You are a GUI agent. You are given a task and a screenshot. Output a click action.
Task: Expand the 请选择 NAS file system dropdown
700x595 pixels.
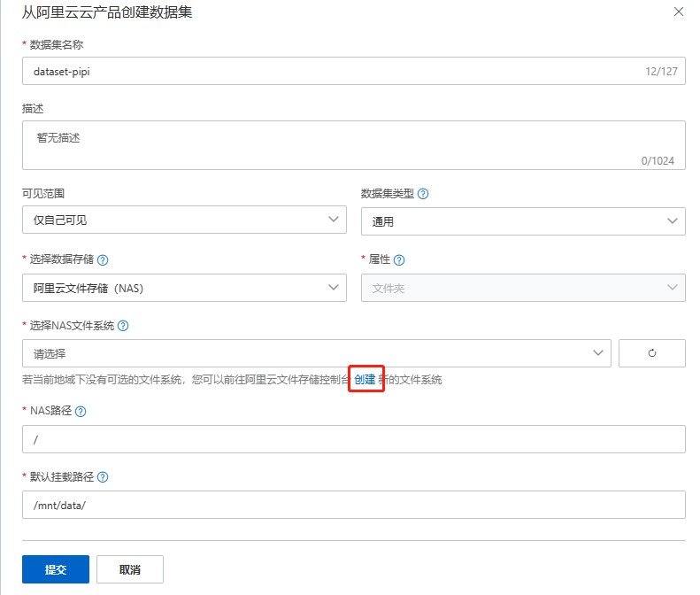tap(316, 353)
